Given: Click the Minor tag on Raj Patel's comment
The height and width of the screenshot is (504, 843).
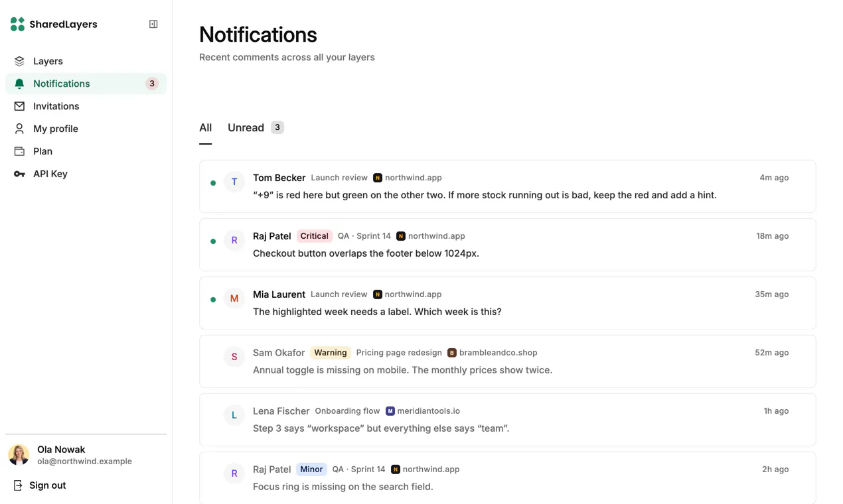Looking at the screenshot, I should (311, 470).
